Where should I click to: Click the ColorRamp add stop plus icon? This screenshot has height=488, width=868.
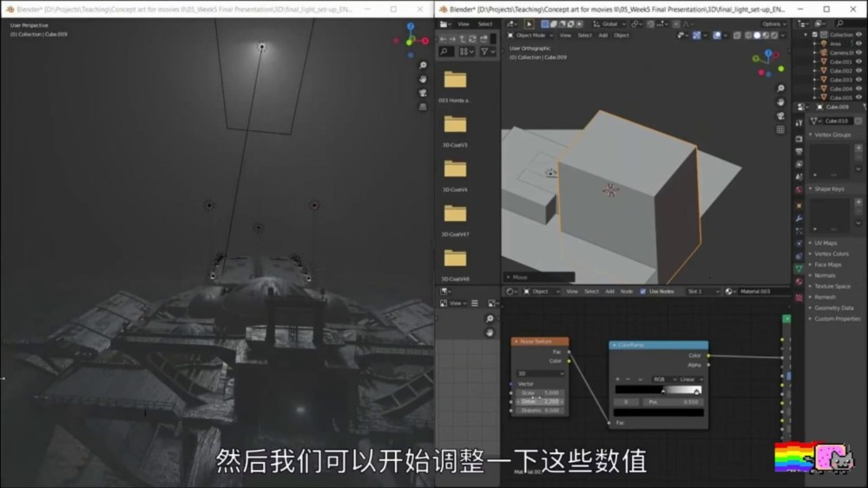tap(618, 379)
